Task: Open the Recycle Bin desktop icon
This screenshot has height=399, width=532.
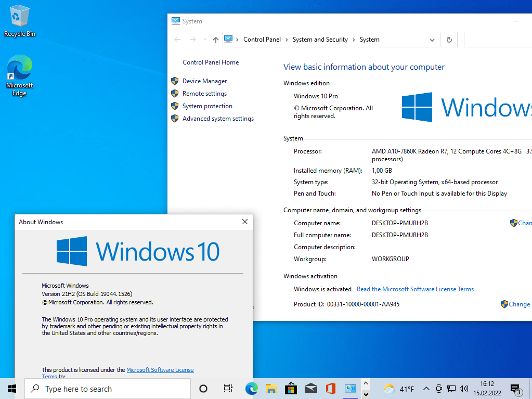Action: (20, 21)
